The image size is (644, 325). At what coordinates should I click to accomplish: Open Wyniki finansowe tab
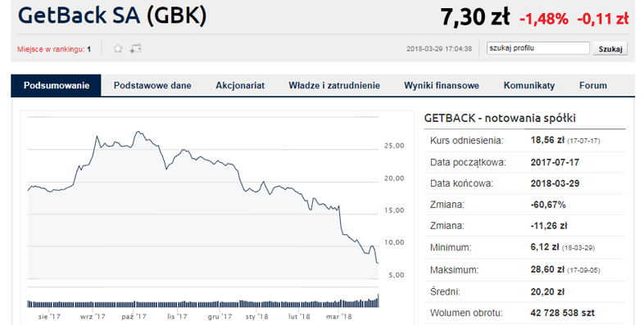coord(442,85)
